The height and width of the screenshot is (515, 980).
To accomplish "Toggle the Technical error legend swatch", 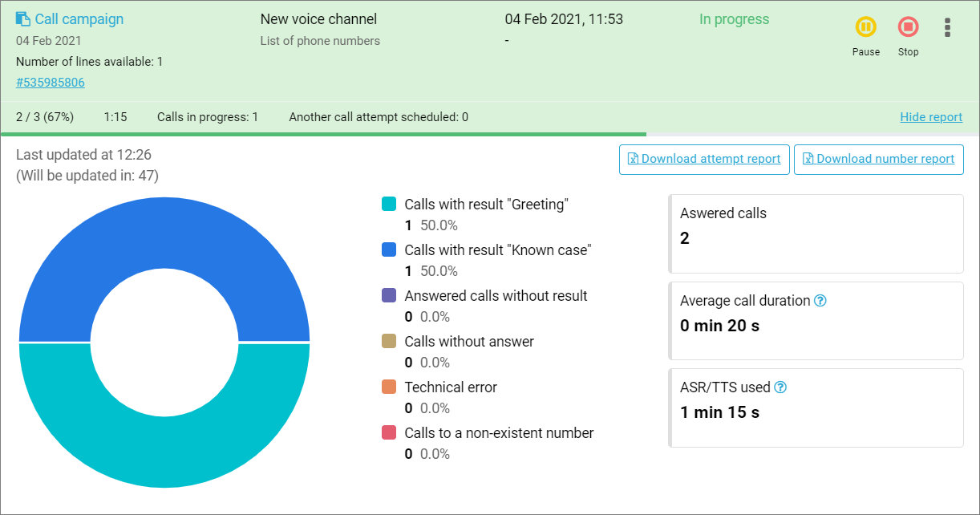I will coord(389,387).
